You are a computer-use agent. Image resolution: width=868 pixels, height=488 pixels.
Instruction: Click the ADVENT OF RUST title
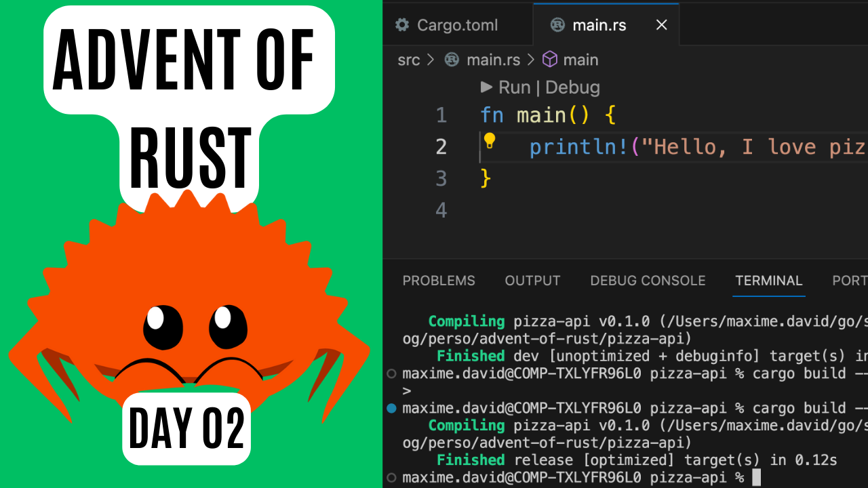[x=189, y=107]
